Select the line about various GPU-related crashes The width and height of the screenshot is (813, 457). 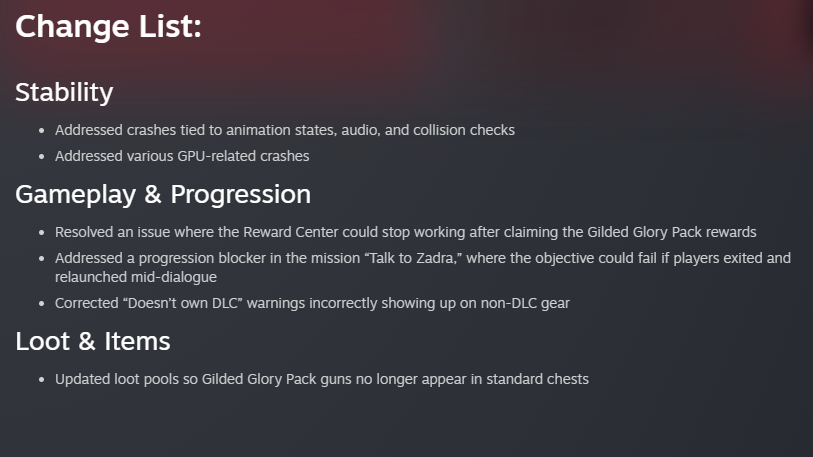(182, 155)
